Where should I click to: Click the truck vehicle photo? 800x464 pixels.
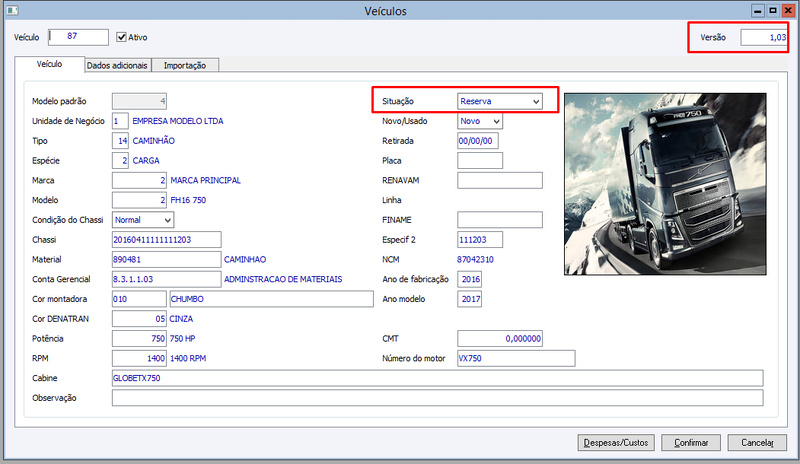tap(665, 184)
